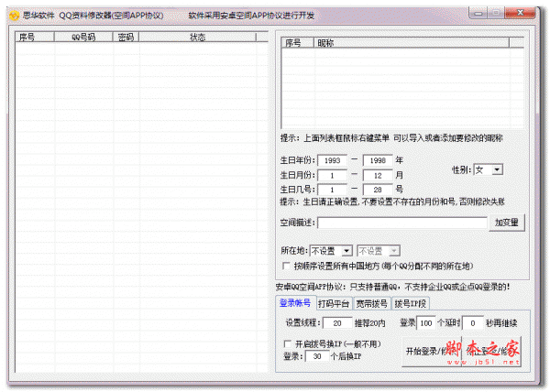
Task: Click the birthday start day field
Action: click(332, 190)
